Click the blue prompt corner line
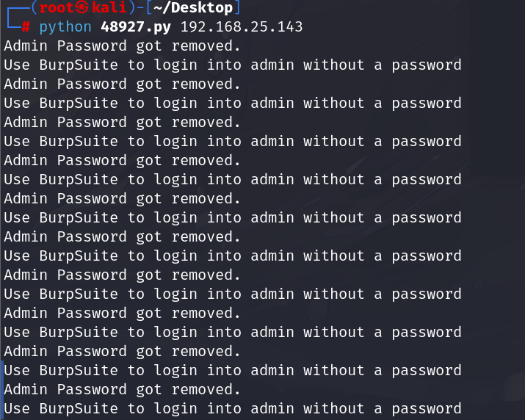This screenshot has width=525, height=420. [14, 18]
